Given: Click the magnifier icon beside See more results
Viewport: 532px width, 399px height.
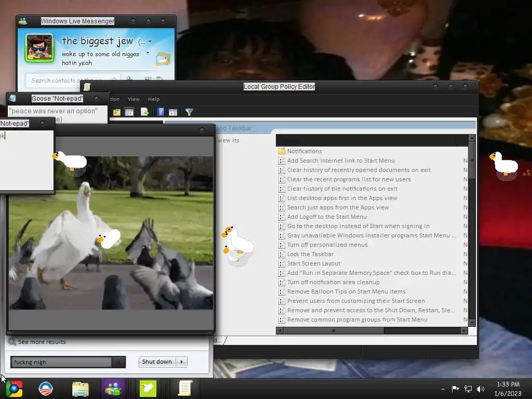Looking at the screenshot, I should (12, 342).
